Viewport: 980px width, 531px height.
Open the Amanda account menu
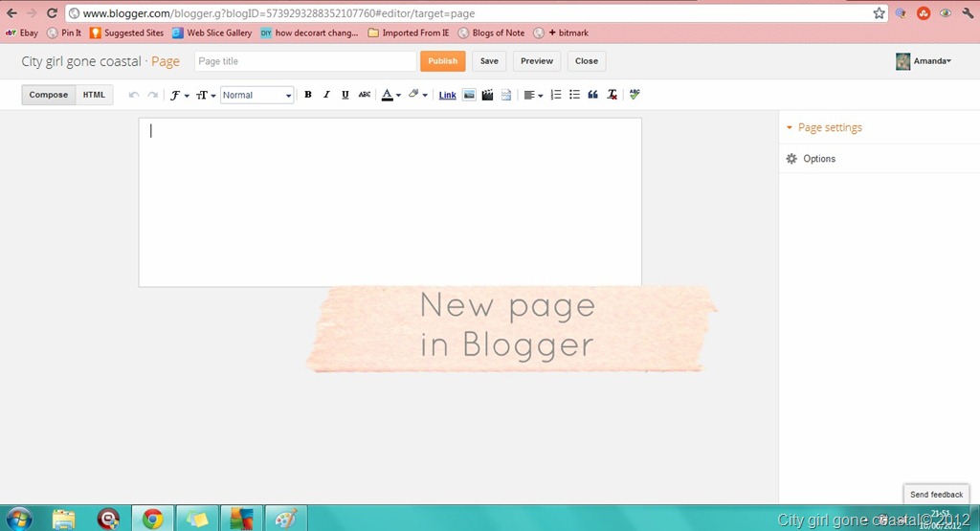[x=924, y=61]
